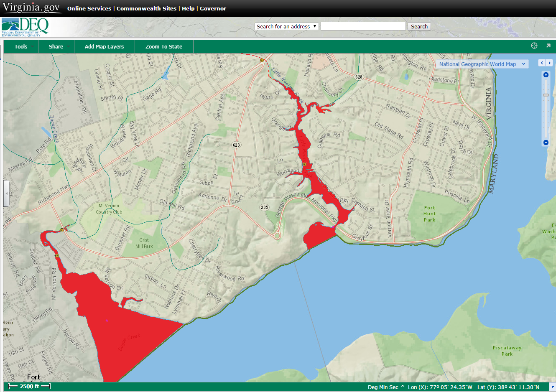Click the magenta point in Dogue Creek polygon
This screenshot has width=556, height=392.
[107, 321]
